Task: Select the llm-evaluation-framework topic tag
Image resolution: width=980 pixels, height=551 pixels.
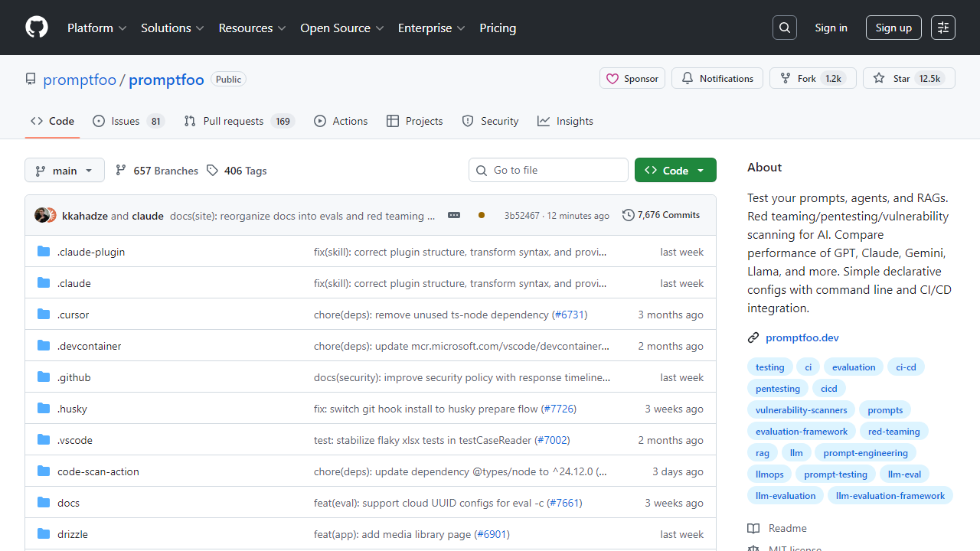Action: click(x=890, y=496)
